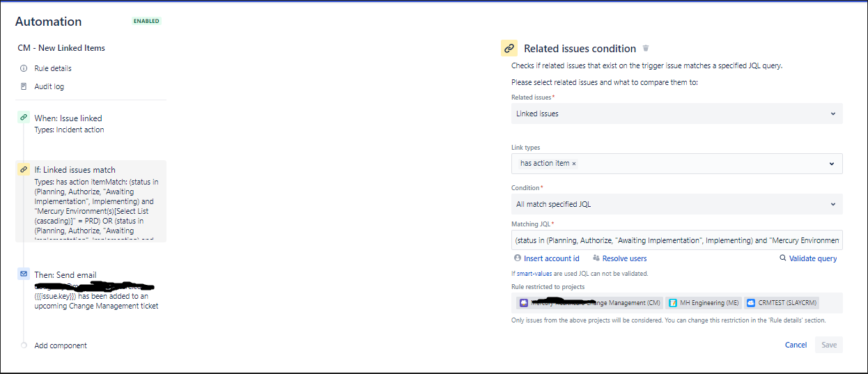
Task: Click the Add component circle marker
Action: [24, 345]
